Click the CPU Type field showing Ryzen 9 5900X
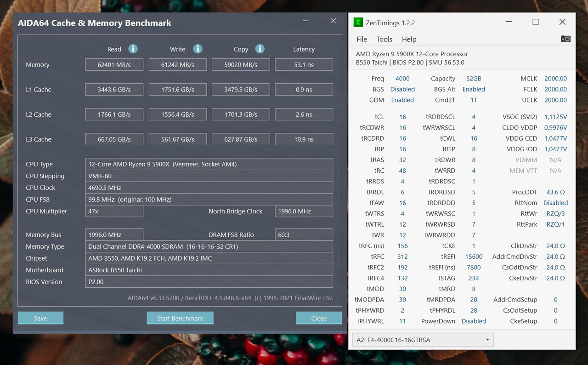This screenshot has height=365, width=588. [x=209, y=164]
